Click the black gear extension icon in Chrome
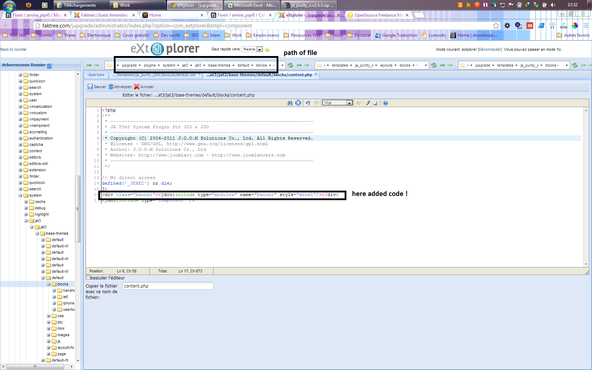The image size is (592, 370). 507,26
